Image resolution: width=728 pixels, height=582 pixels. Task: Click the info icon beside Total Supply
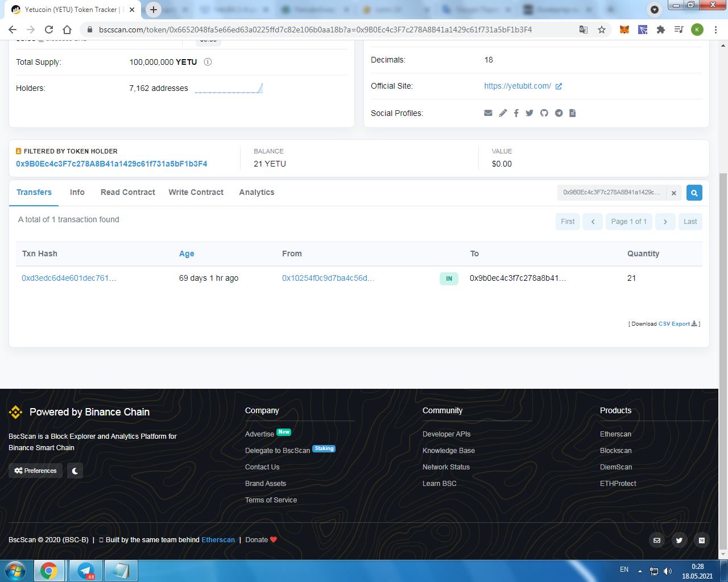click(x=208, y=62)
